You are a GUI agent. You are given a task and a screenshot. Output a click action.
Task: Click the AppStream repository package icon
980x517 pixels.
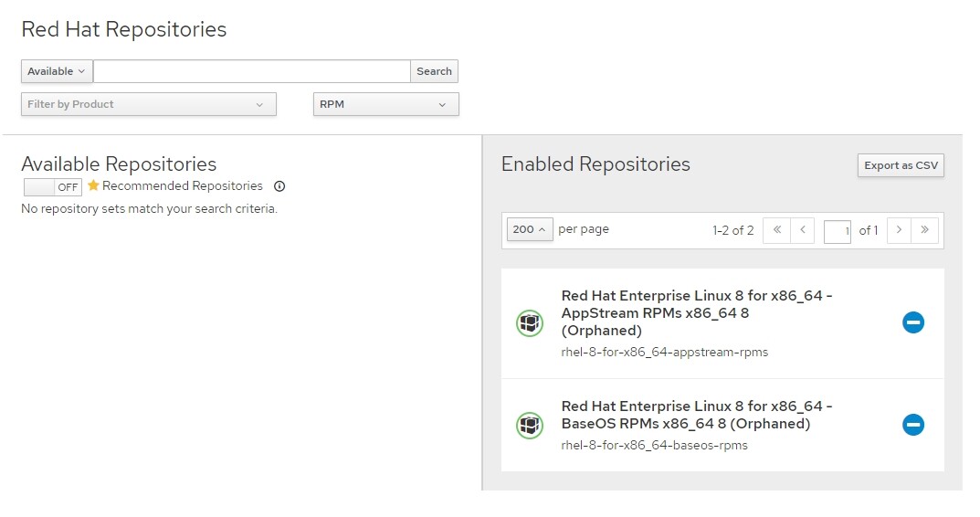tap(530, 323)
